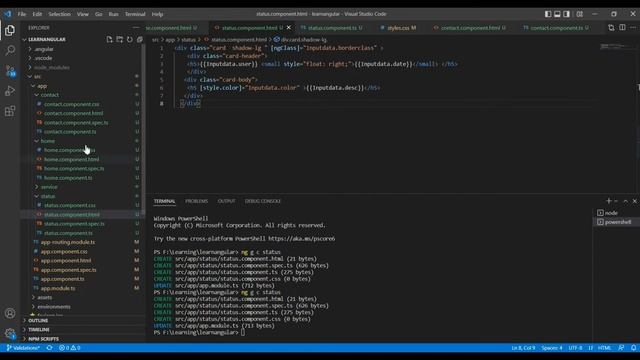
Task: Open the Extensions view
Action: click(x=10, y=111)
